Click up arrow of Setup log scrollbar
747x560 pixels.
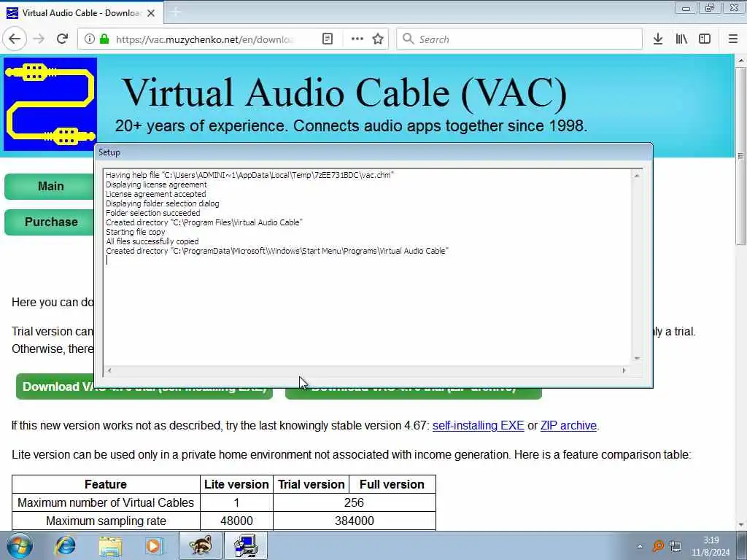(x=637, y=176)
